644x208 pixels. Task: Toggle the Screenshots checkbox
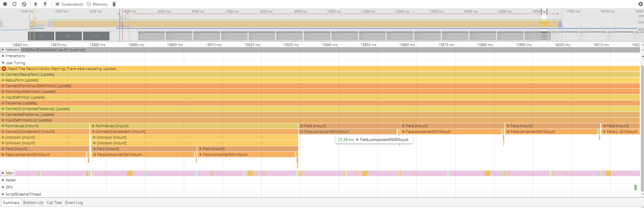[57, 4]
